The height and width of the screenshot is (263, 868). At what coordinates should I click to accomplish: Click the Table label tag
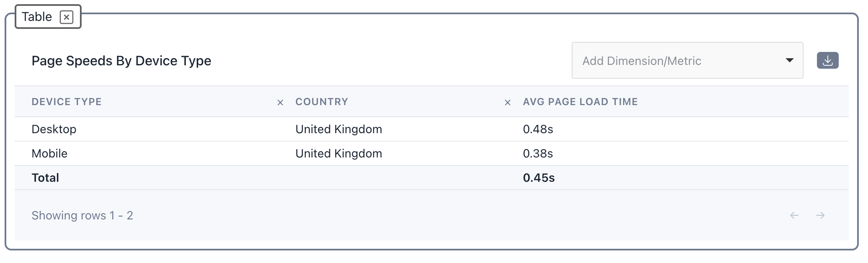click(37, 17)
